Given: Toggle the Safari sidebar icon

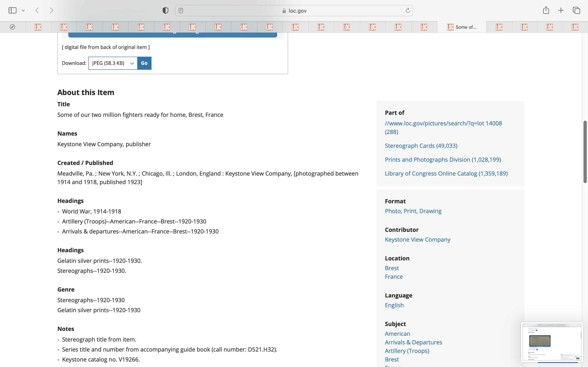Looking at the screenshot, I should pos(12,10).
